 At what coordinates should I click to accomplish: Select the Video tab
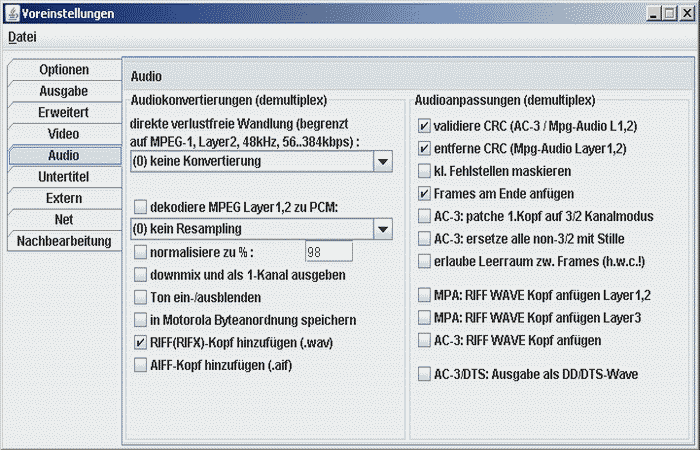point(64,134)
